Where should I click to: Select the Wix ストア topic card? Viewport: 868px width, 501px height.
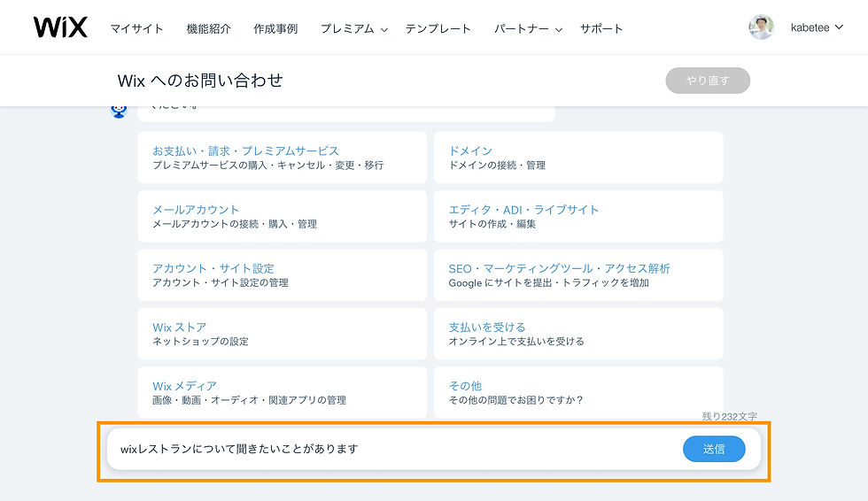(x=283, y=334)
